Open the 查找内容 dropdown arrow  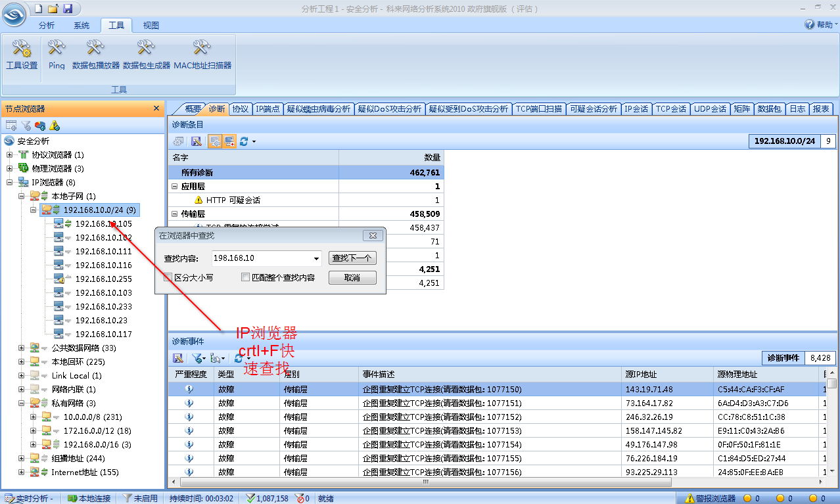(317, 259)
